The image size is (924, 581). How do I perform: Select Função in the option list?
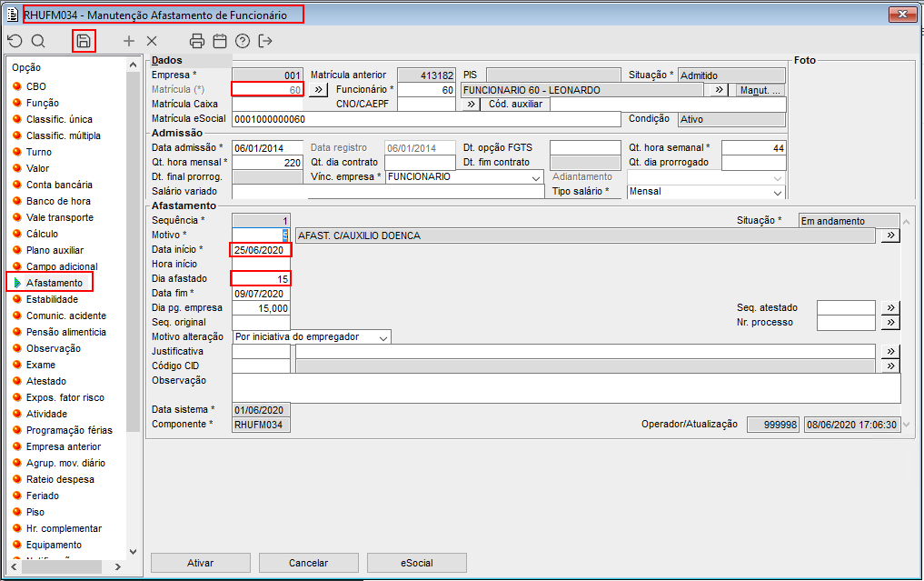pos(43,103)
